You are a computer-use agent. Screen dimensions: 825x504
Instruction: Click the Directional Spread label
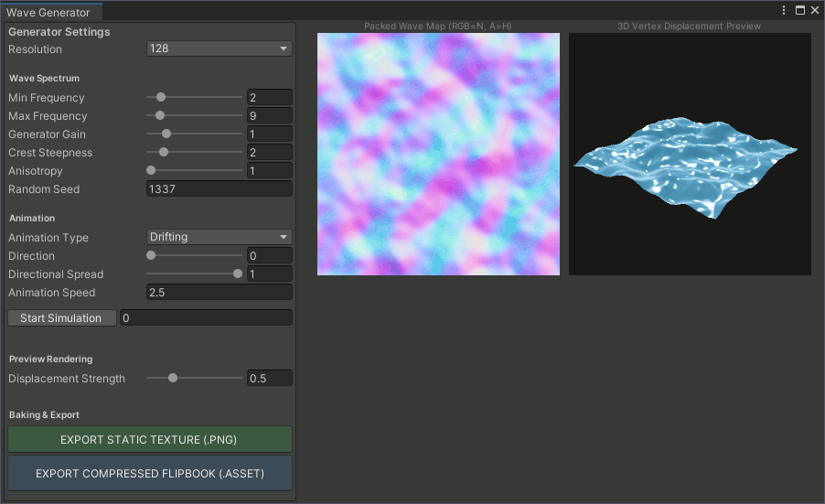(56, 274)
